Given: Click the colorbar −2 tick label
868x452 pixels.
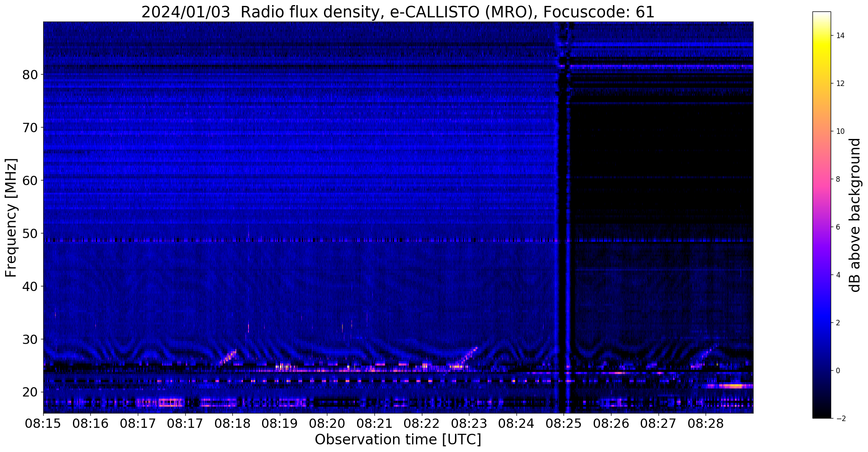Looking at the screenshot, I should click(839, 419).
